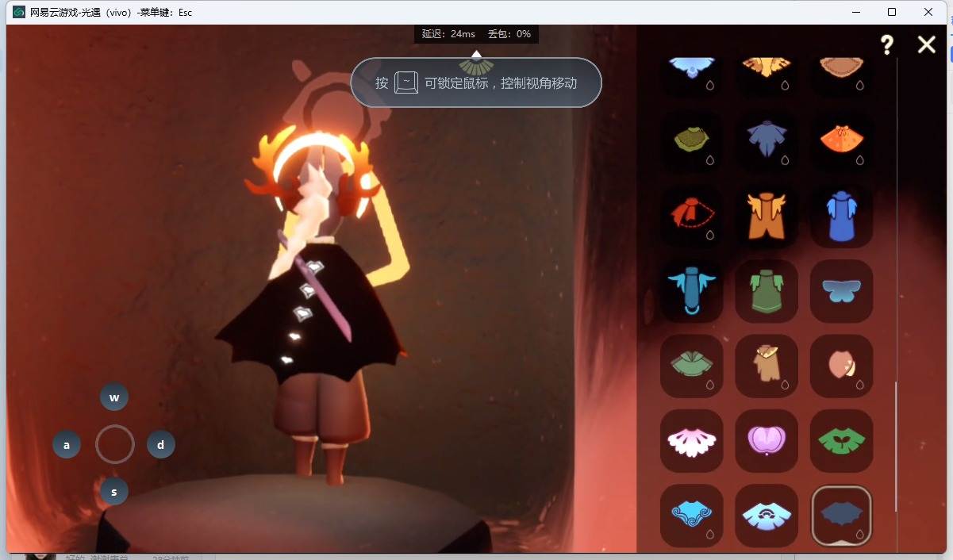Select the dark bat-wing cape
The width and height of the screenshot is (953, 560).
coord(841,516)
